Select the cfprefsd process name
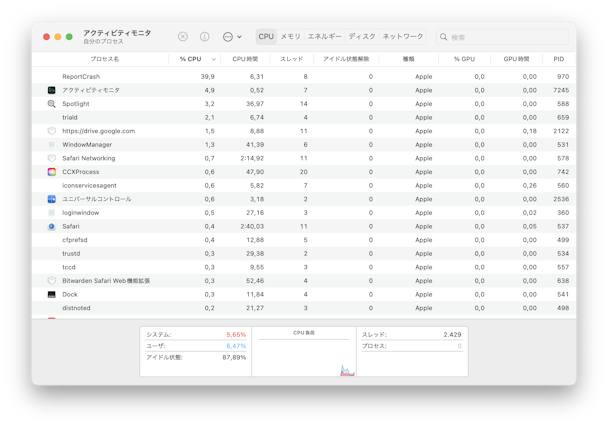 click(75, 240)
